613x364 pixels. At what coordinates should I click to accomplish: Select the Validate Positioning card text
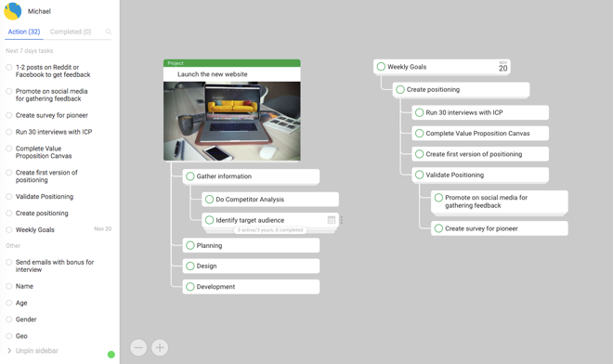(x=455, y=175)
